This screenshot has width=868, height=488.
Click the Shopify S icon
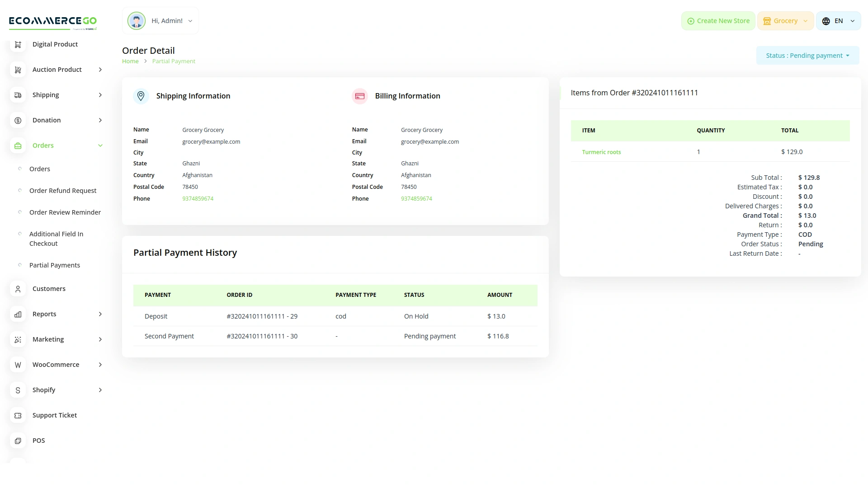click(18, 390)
